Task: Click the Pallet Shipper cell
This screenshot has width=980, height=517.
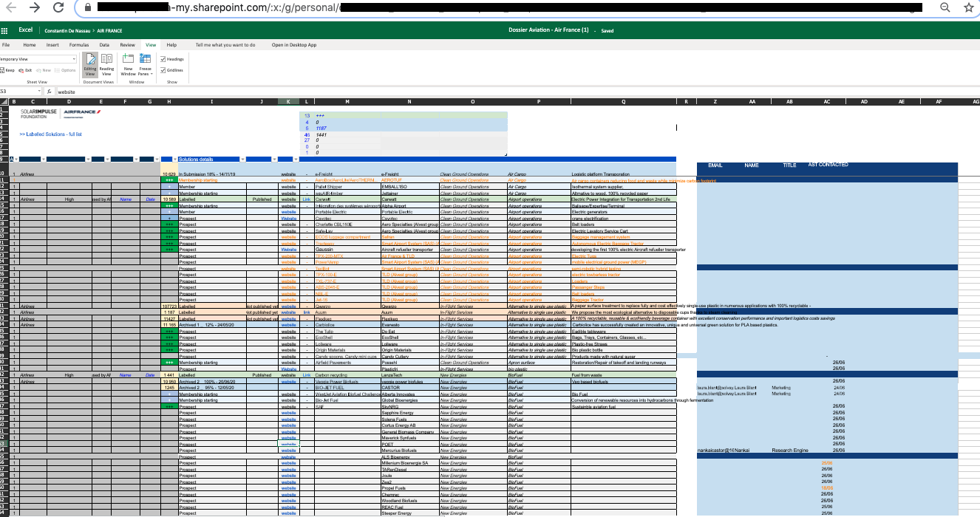Action: pos(347,186)
